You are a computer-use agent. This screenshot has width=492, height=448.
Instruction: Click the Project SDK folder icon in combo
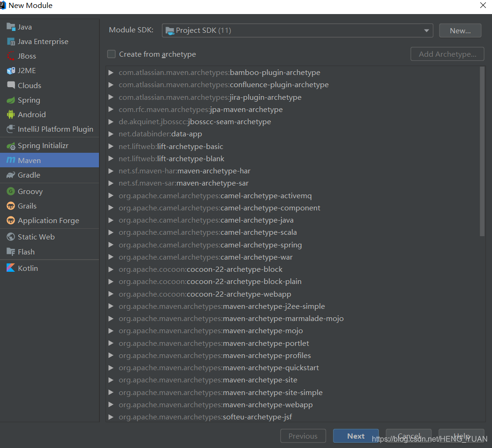(x=170, y=30)
